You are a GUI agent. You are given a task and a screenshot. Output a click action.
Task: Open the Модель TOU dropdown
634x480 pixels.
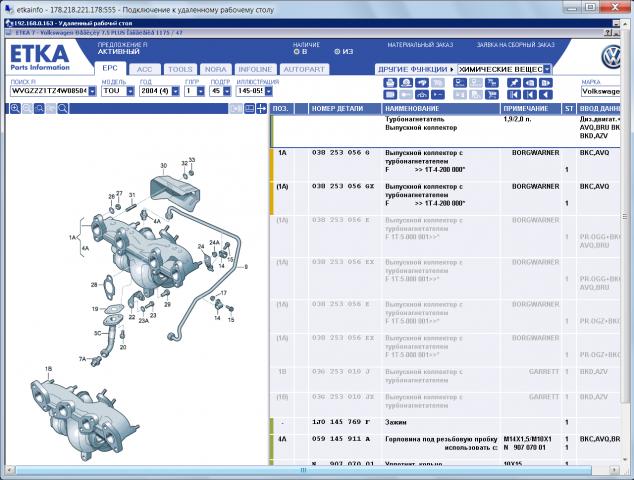coord(130,91)
